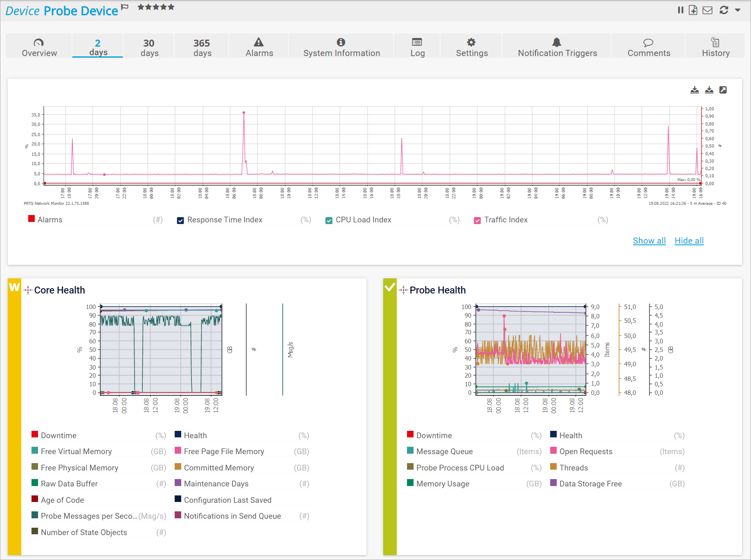The width and height of the screenshot is (751, 560).
Task: Toggle Free Physical Memory legend swatch
Action: point(35,466)
